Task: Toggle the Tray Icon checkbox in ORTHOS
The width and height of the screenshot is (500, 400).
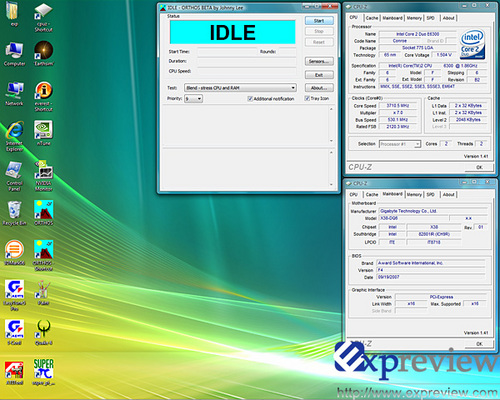Action: [307, 98]
